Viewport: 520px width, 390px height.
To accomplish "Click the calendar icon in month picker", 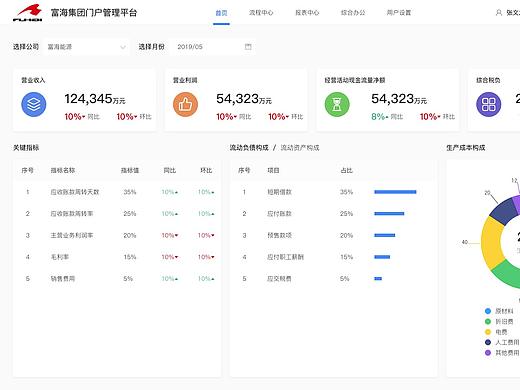I will (x=248, y=47).
